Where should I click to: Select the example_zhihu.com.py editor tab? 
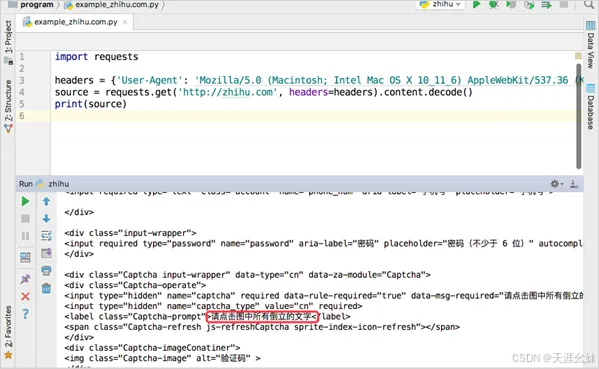click(x=76, y=22)
